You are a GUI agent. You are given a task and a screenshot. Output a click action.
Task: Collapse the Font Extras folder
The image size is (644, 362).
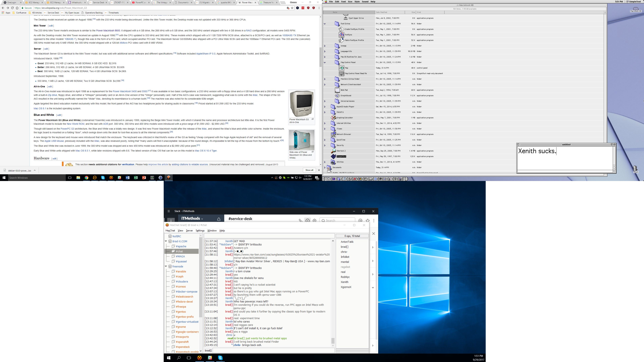pyautogui.click(x=325, y=24)
